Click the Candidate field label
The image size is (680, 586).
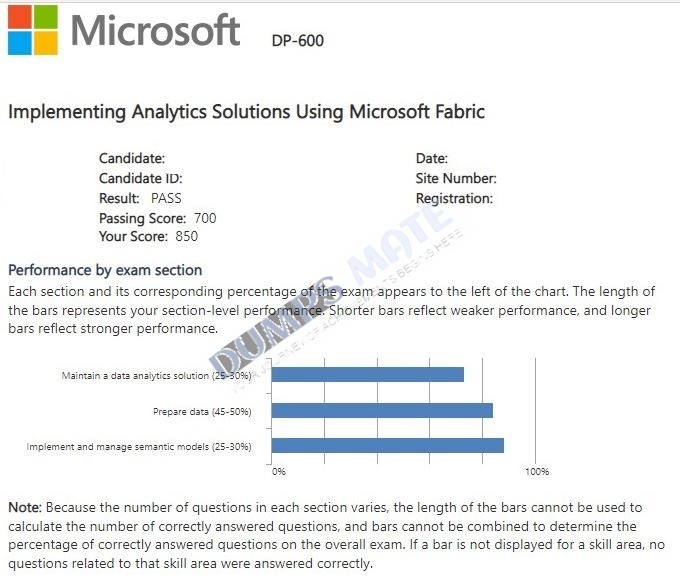click(x=132, y=158)
